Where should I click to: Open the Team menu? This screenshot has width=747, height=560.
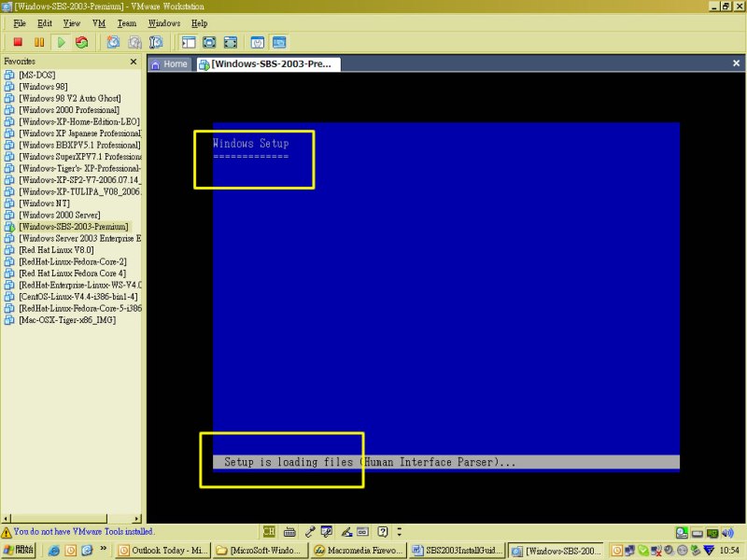click(127, 23)
